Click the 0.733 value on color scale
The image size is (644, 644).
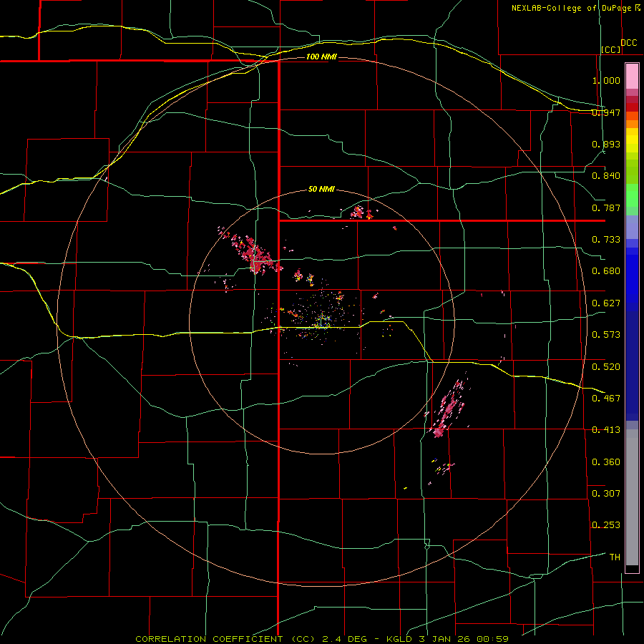pos(606,240)
